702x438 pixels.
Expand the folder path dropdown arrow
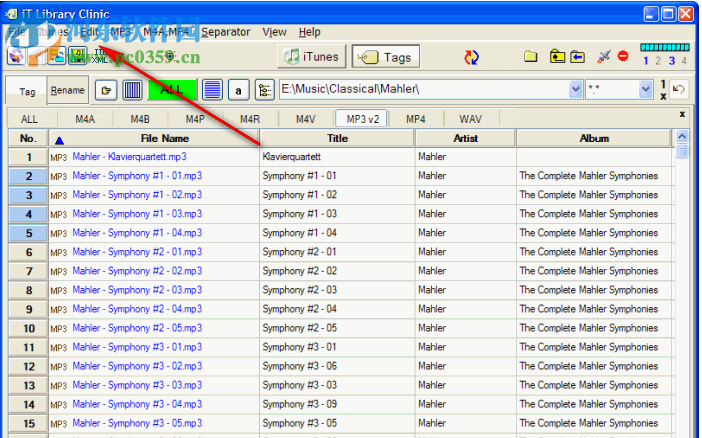tap(575, 90)
